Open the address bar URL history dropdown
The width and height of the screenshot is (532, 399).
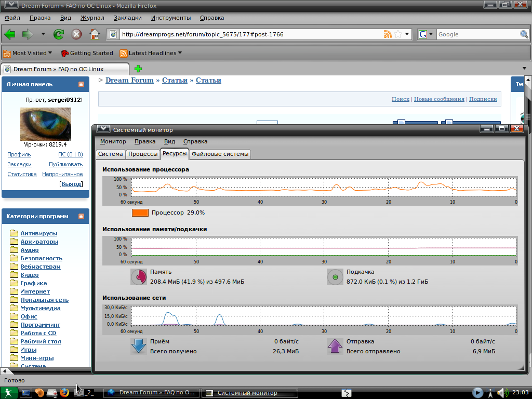pos(407,34)
